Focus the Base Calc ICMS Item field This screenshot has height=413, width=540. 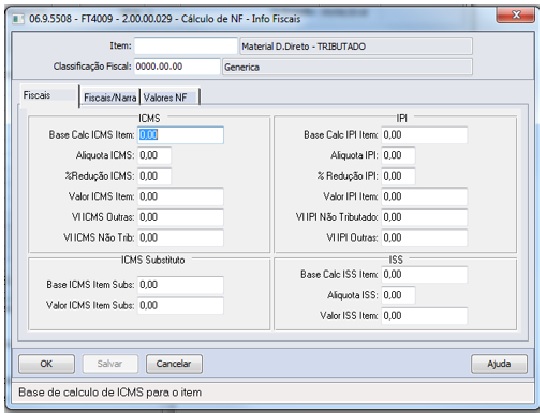click(x=180, y=135)
